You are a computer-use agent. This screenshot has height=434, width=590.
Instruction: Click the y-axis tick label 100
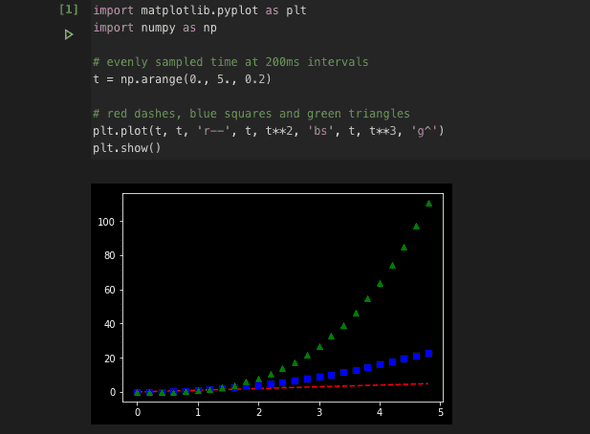[x=106, y=222]
